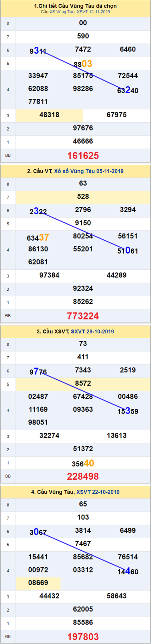The height and width of the screenshot is (644, 151).
Task: Click special prize number 161625
Action: pyautogui.click(x=83, y=155)
